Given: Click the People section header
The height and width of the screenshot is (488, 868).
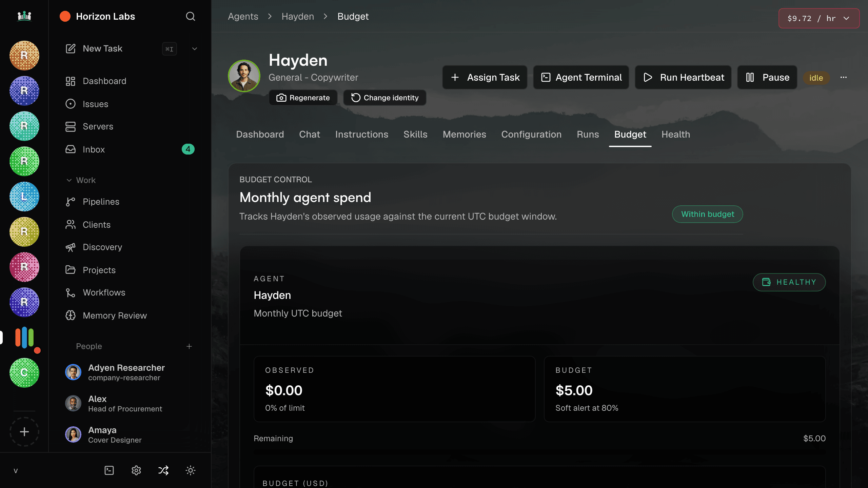Looking at the screenshot, I should tap(89, 346).
